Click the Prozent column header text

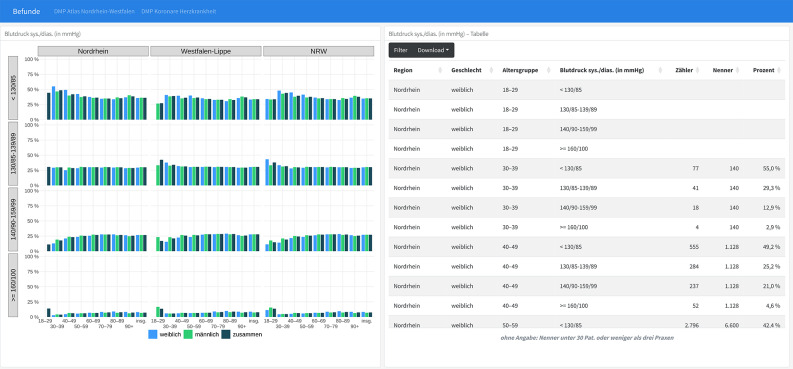[764, 70]
